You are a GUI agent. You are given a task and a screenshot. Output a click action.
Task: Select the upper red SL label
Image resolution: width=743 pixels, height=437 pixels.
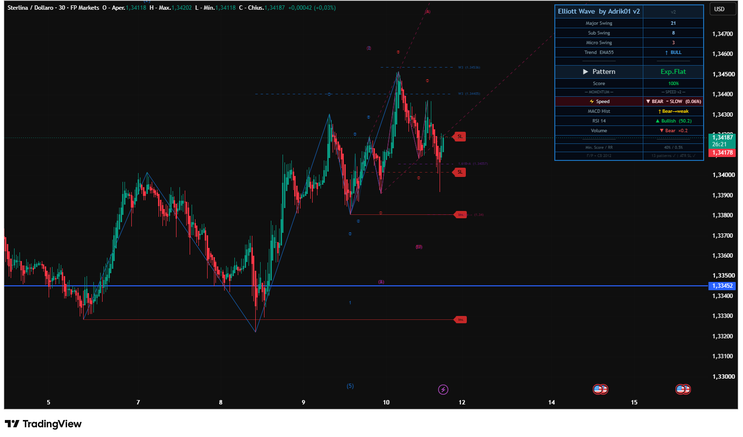coord(459,137)
